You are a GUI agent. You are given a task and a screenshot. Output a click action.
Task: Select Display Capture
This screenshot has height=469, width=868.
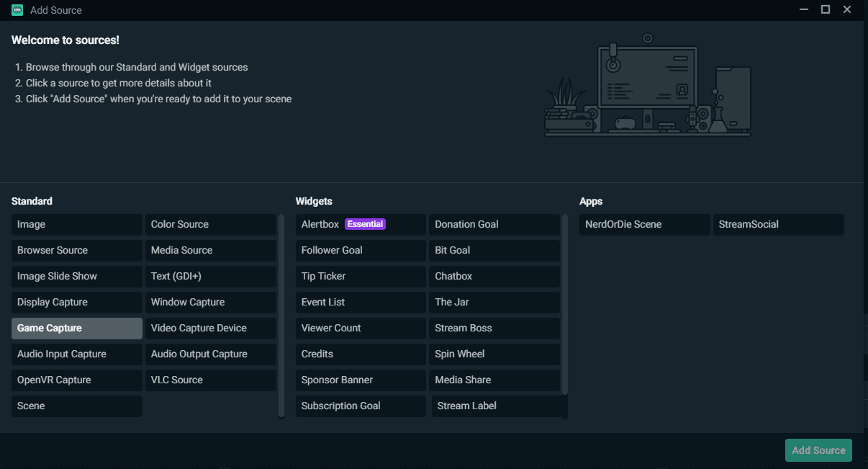pos(76,302)
